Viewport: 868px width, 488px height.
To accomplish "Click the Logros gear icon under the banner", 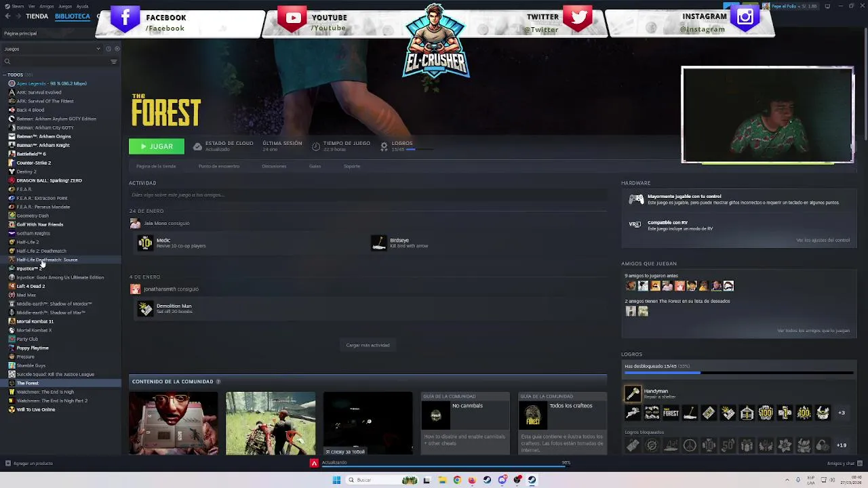I will pyautogui.click(x=384, y=146).
